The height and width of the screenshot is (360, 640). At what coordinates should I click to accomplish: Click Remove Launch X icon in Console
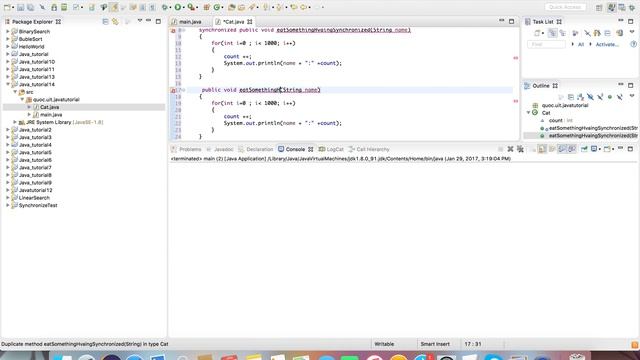[510, 149]
